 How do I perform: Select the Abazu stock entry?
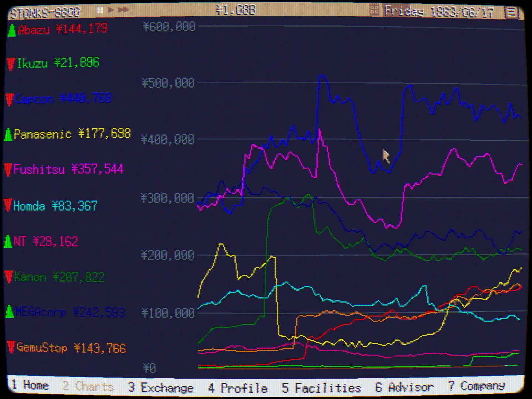(x=58, y=29)
